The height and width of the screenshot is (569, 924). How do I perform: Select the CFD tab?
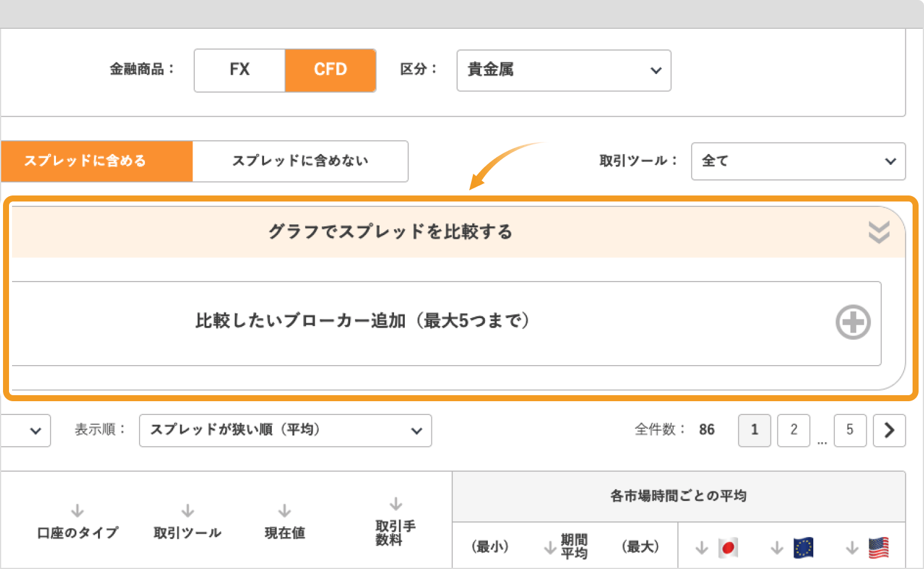pos(330,70)
